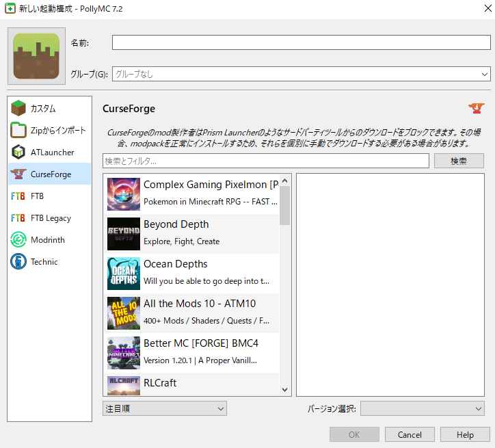Click the FTB Legacy logo icon
This screenshot has width=495, height=448.
click(x=18, y=218)
